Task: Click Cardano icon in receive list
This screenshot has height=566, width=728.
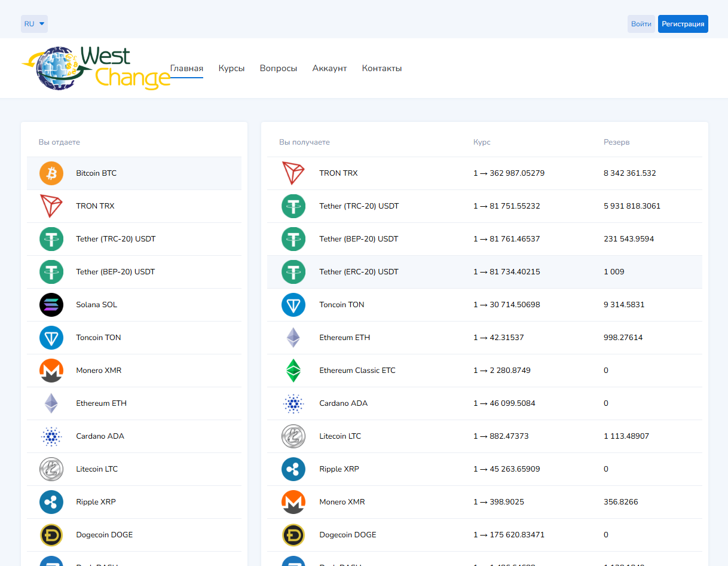Action: tap(293, 403)
